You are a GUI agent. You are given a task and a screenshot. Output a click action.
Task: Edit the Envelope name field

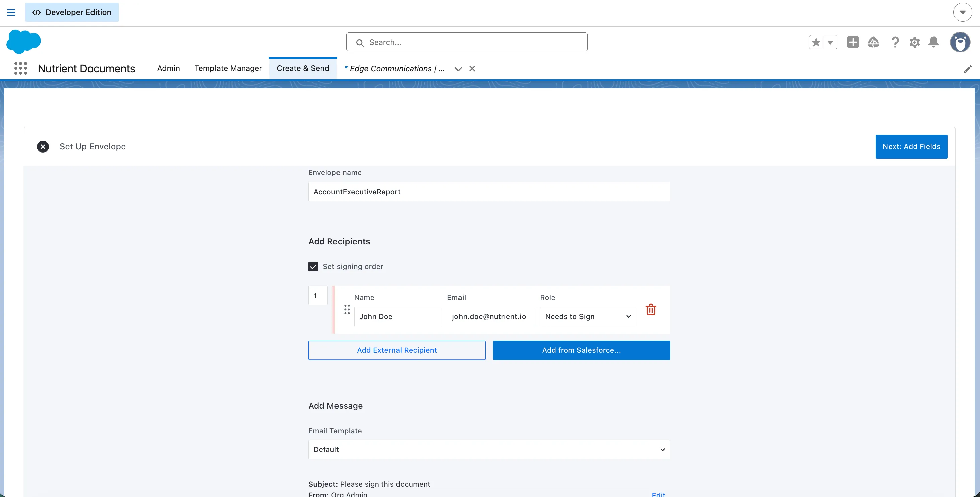(x=489, y=192)
